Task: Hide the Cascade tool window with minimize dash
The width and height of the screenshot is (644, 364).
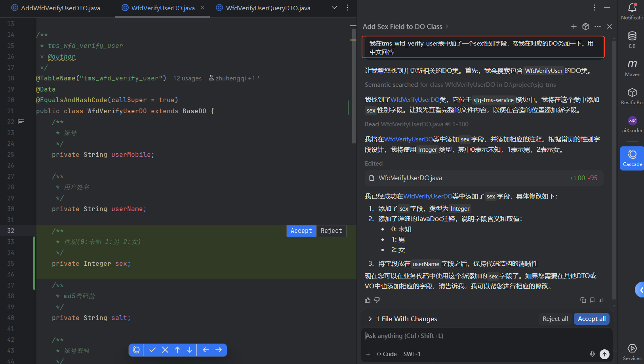Action: click(x=607, y=8)
